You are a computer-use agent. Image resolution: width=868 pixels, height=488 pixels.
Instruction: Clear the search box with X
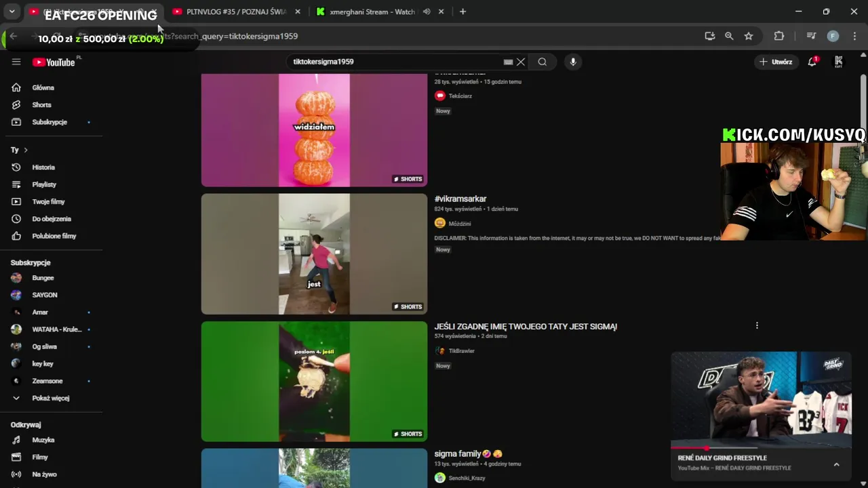click(x=521, y=62)
